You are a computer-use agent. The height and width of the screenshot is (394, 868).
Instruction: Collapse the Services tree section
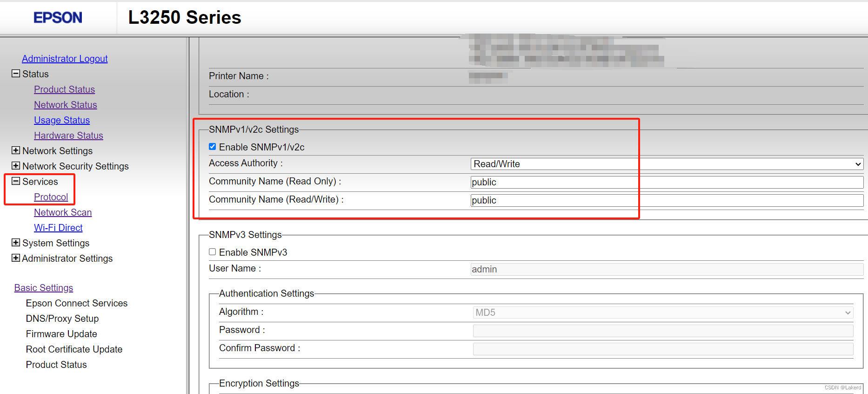16,181
